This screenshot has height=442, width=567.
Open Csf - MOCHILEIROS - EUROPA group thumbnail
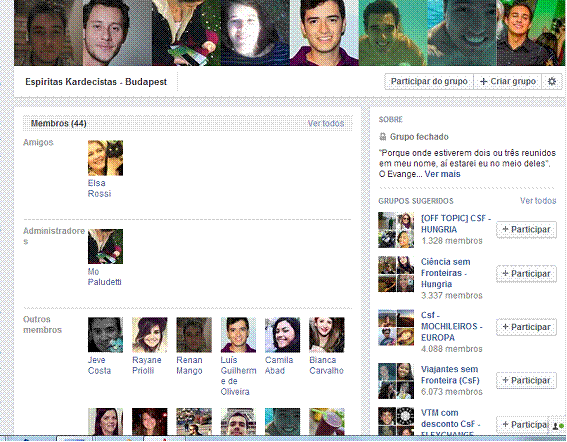pos(396,327)
